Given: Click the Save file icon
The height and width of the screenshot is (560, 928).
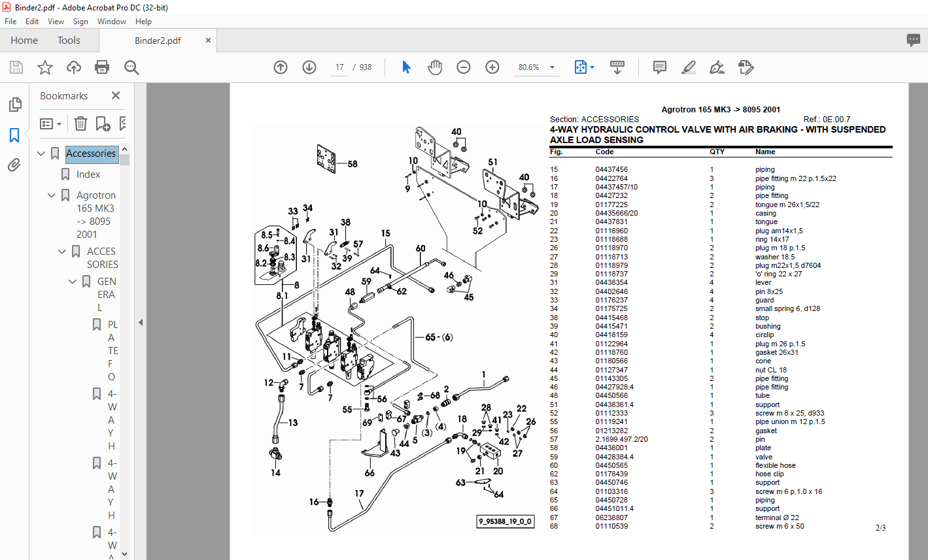Looking at the screenshot, I should pyautogui.click(x=16, y=67).
